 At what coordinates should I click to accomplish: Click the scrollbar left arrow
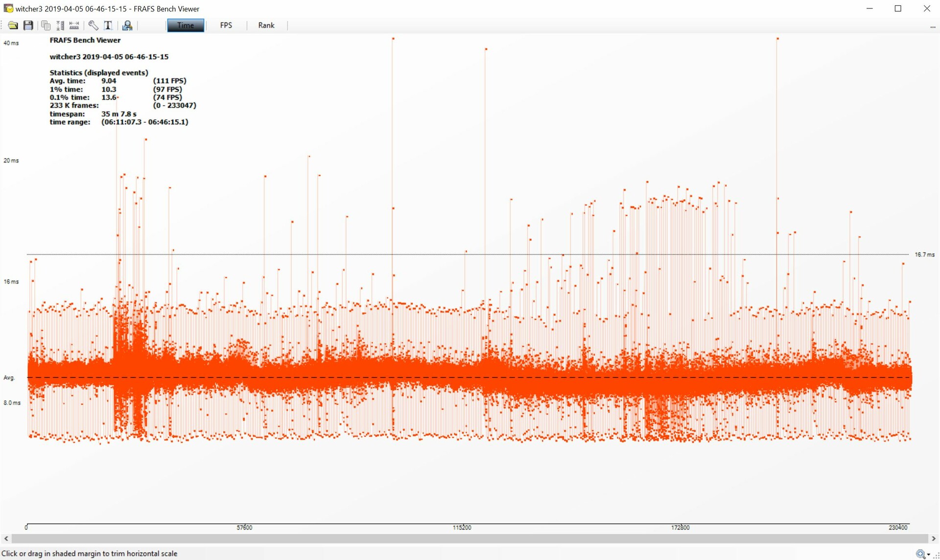(6, 538)
